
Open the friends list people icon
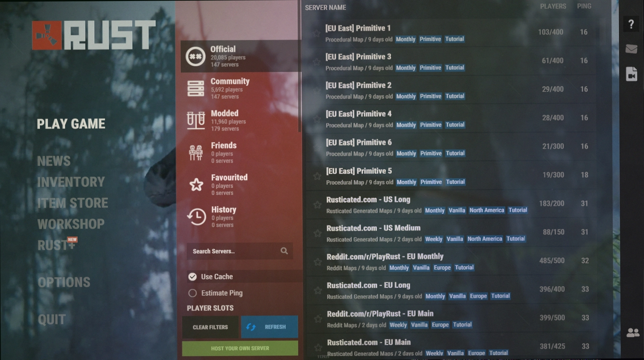633,333
